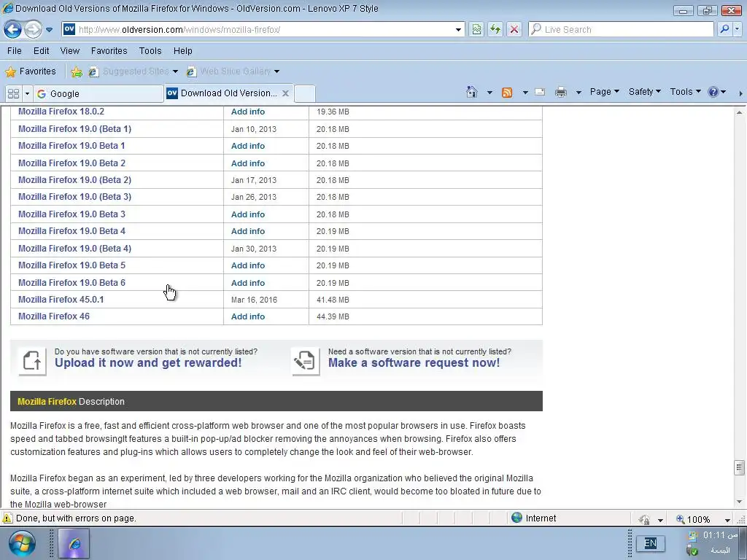Click Add info for Firefox 19.0 Beta 4
This screenshot has width=747, height=560.
(248, 231)
